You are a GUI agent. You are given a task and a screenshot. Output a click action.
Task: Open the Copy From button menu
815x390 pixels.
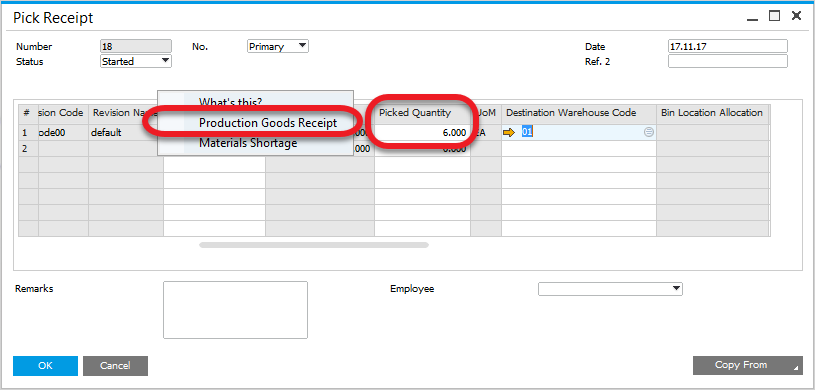click(x=748, y=365)
